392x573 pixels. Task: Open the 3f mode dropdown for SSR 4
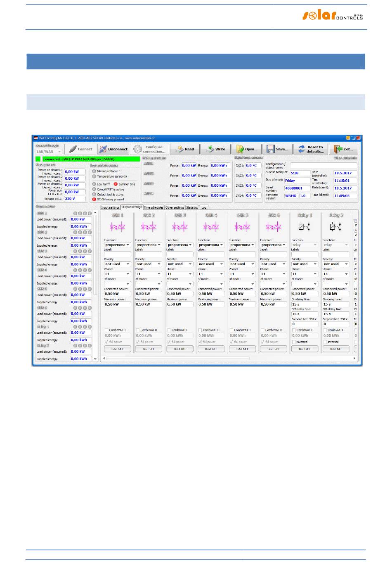point(211,284)
